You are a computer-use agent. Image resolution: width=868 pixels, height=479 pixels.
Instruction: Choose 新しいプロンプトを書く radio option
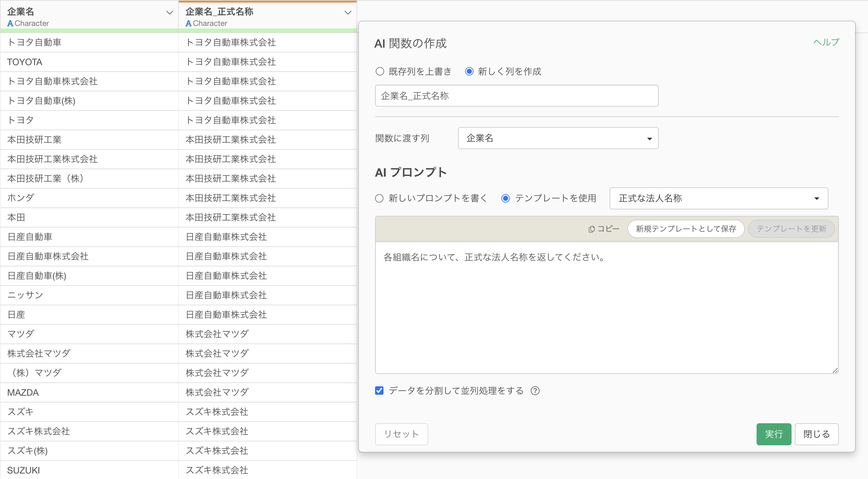pyautogui.click(x=379, y=198)
